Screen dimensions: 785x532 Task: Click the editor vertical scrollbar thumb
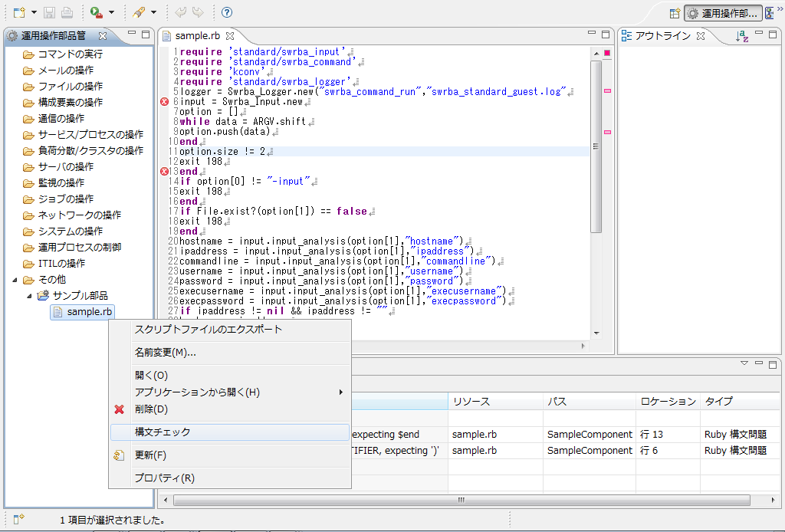coord(596,146)
